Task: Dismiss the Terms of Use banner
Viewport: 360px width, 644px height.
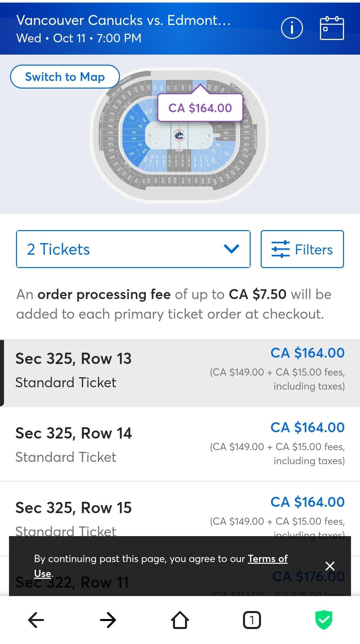Action: 330,566
